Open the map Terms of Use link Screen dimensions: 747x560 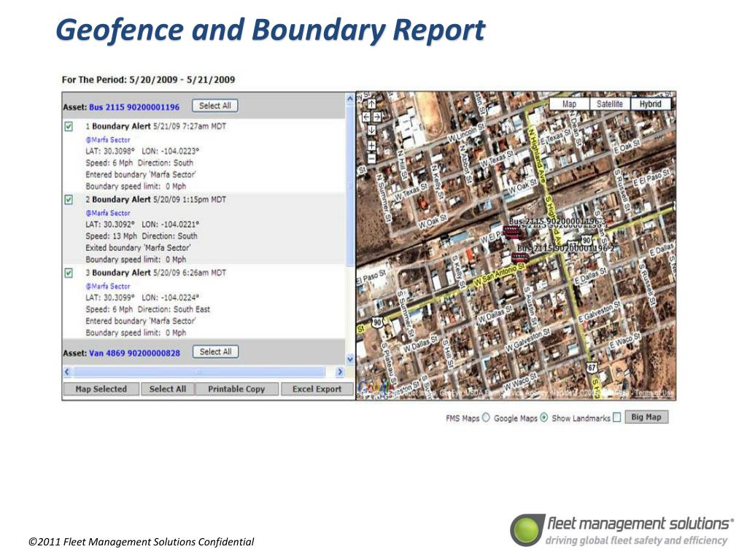(x=654, y=393)
